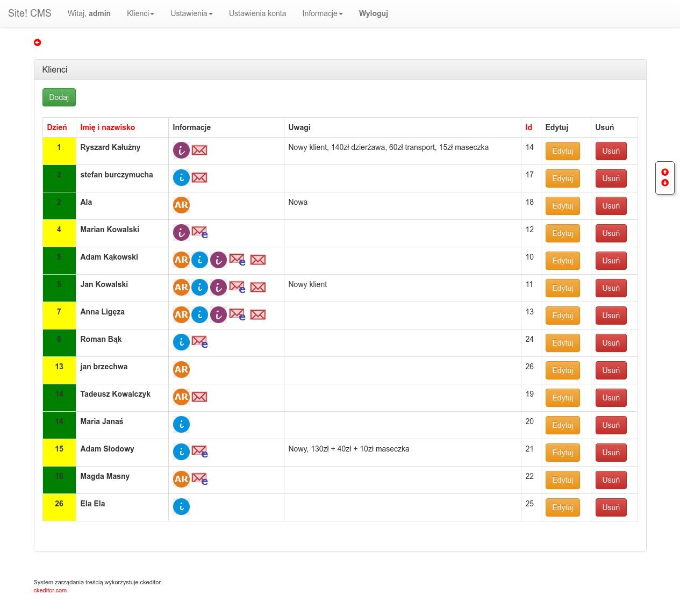Screen dimensions: 680x616
Task: Open the ckeditor.com footer link
Action: coord(50,590)
